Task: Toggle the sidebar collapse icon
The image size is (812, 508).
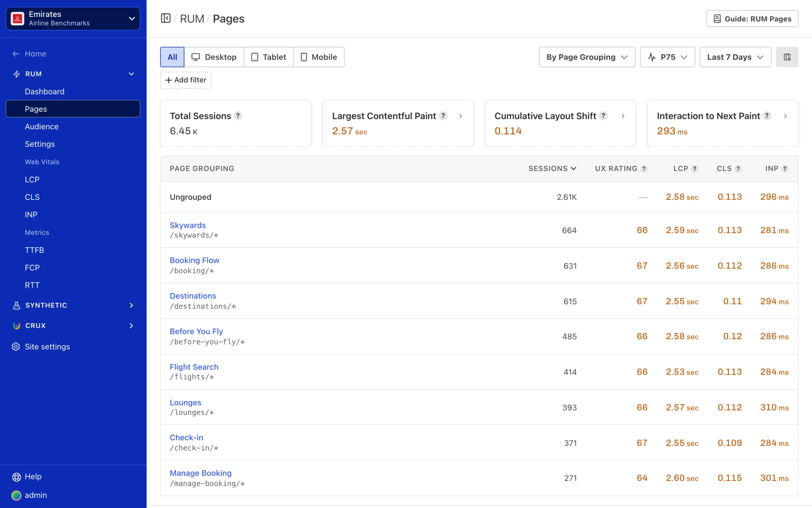Action: click(x=165, y=18)
